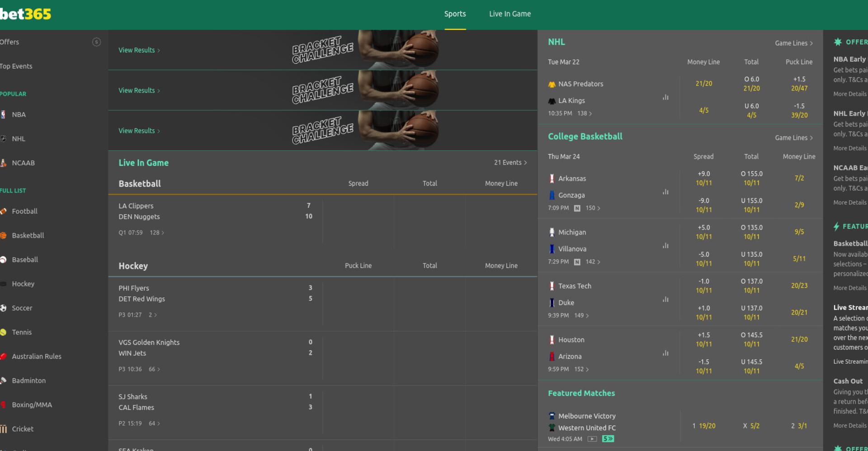Open More Details for NBA Early offer
Viewport: 868px width, 451px height.
[850, 94]
